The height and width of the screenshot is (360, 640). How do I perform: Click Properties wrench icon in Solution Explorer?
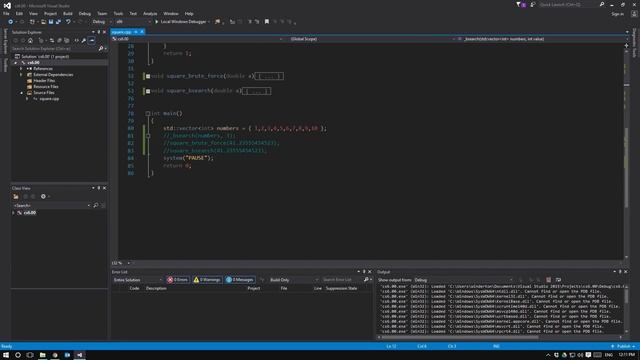(x=84, y=40)
